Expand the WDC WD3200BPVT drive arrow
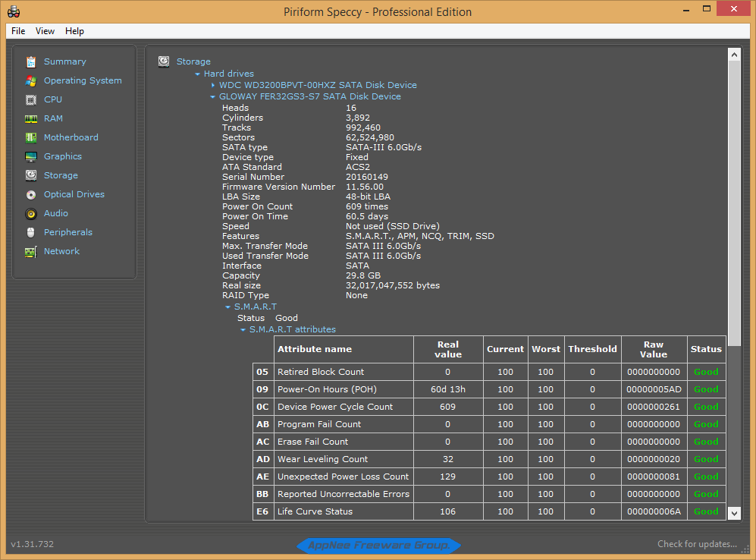The image size is (756, 560). 213,85
